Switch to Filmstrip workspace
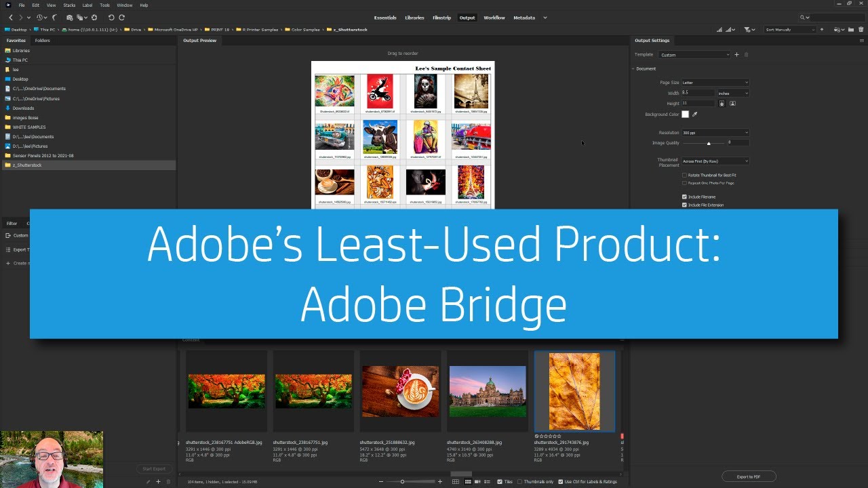Screen dimensions: 868x488 tap(441, 18)
